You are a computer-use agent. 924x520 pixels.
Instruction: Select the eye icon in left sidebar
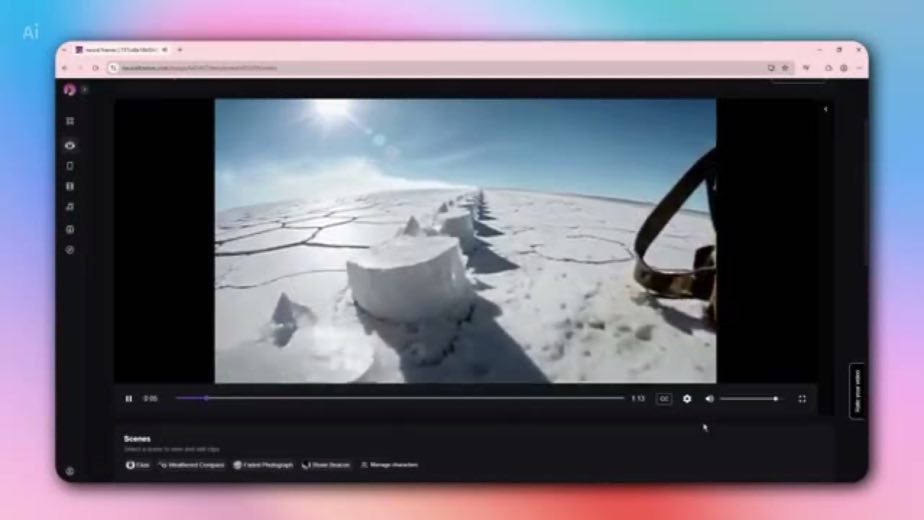pyautogui.click(x=70, y=145)
